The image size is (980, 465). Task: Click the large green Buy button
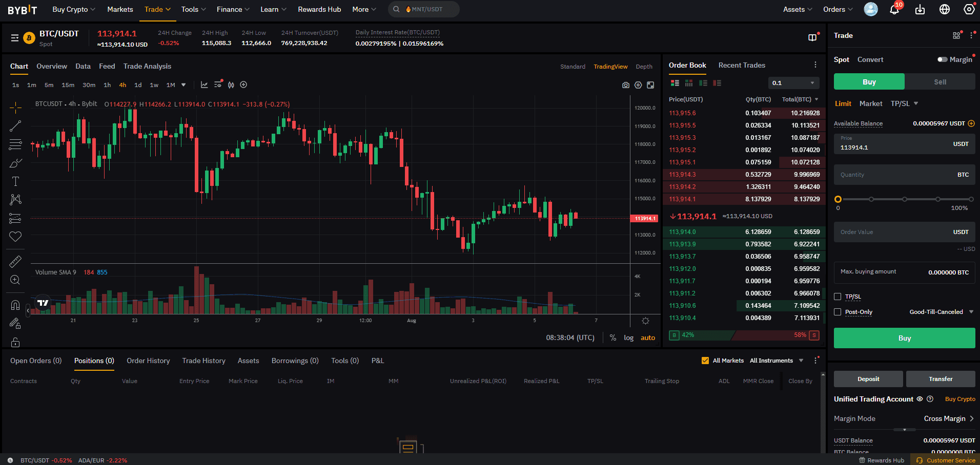[904, 338]
